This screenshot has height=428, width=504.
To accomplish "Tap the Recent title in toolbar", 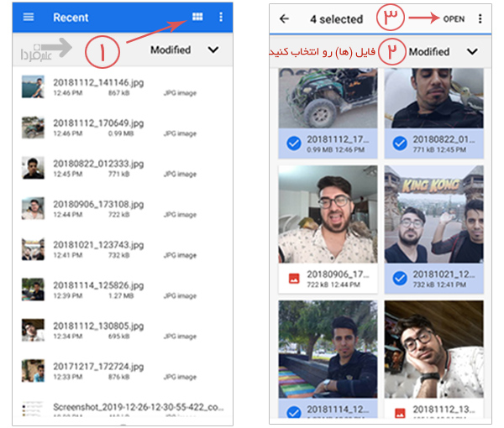I will point(71,18).
